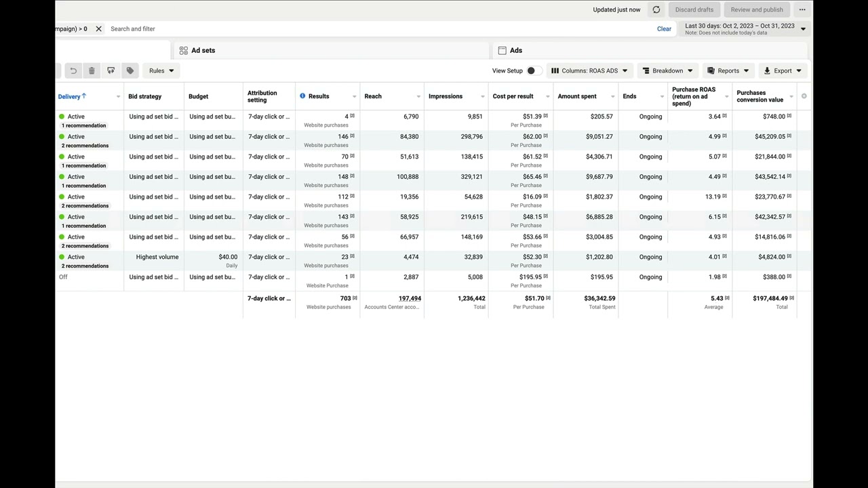Screen dimensions: 868x488
Task: Click Review and publish button
Action: click(757, 9)
